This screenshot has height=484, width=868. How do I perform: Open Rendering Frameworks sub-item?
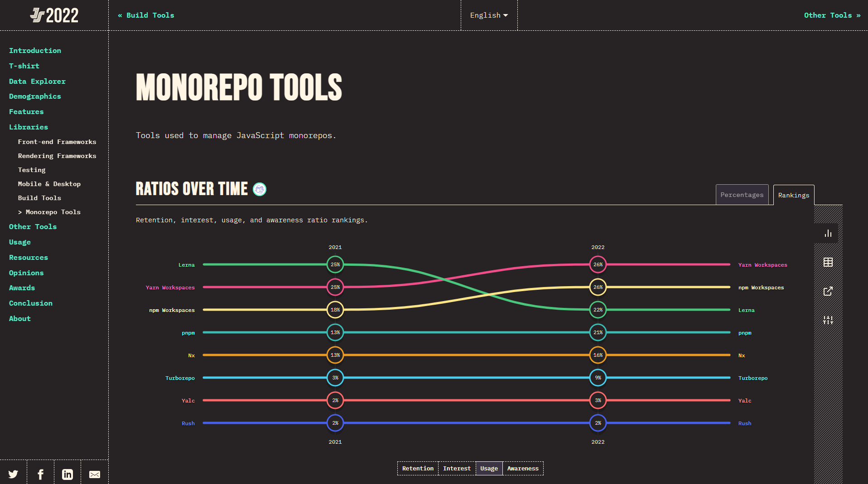point(57,156)
